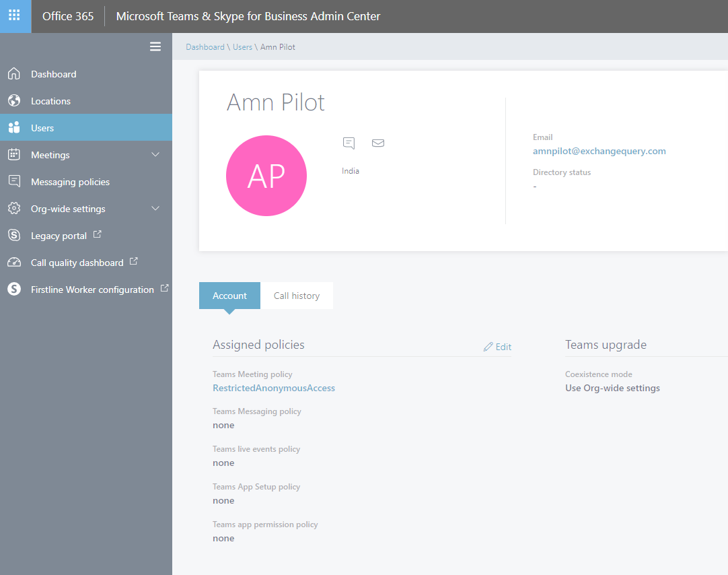The height and width of the screenshot is (575, 728).
Task: Click the AP profile avatar
Action: (x=266, y=176)
